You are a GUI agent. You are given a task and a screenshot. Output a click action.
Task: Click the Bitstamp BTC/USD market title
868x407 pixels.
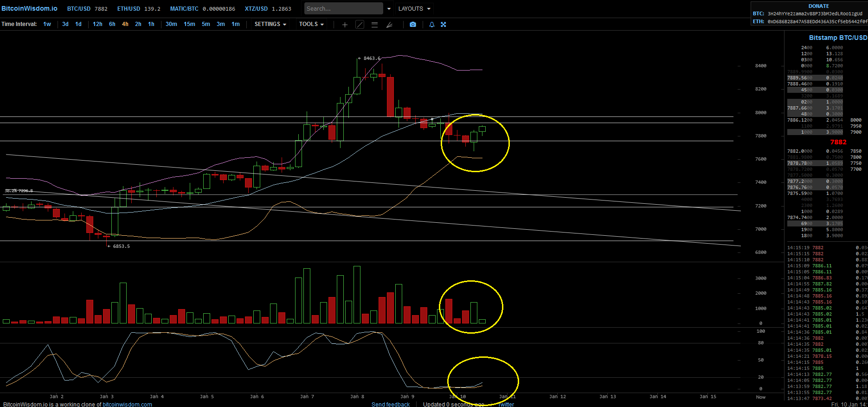pos(838,38)
